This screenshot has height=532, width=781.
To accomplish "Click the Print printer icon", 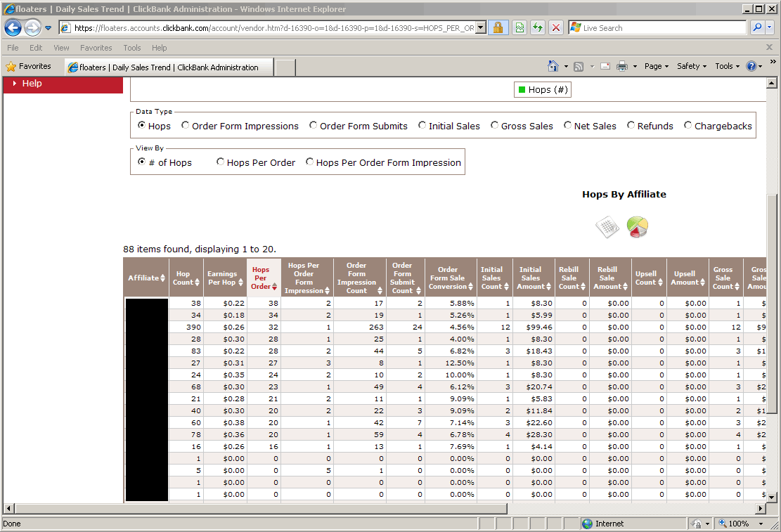I will pos(622,66).
